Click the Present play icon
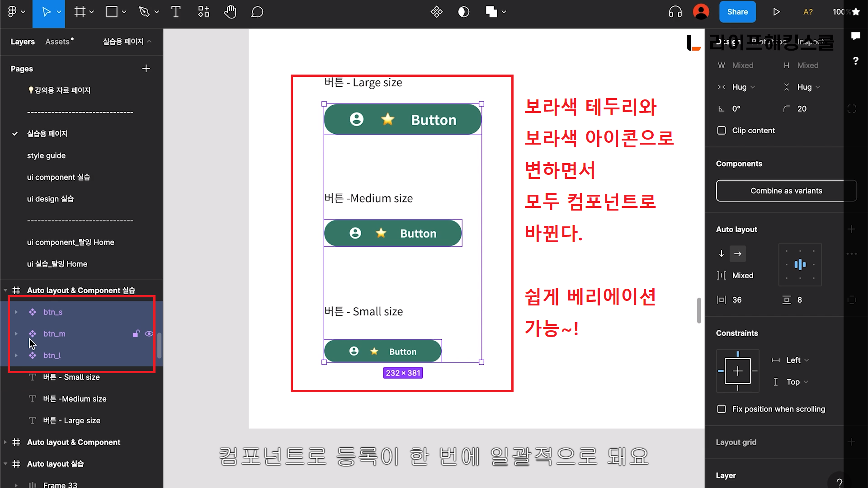 click(776, 12)
